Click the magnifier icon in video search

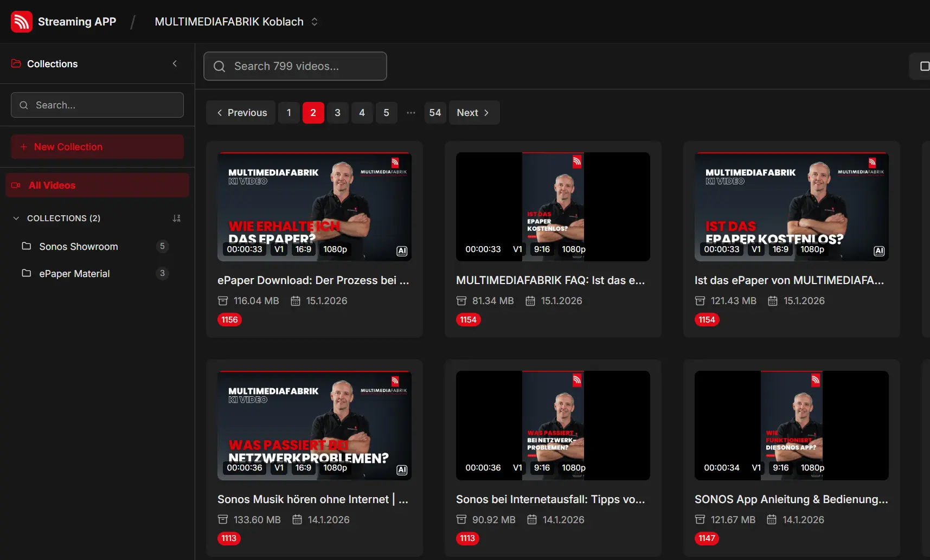point(220,66)
